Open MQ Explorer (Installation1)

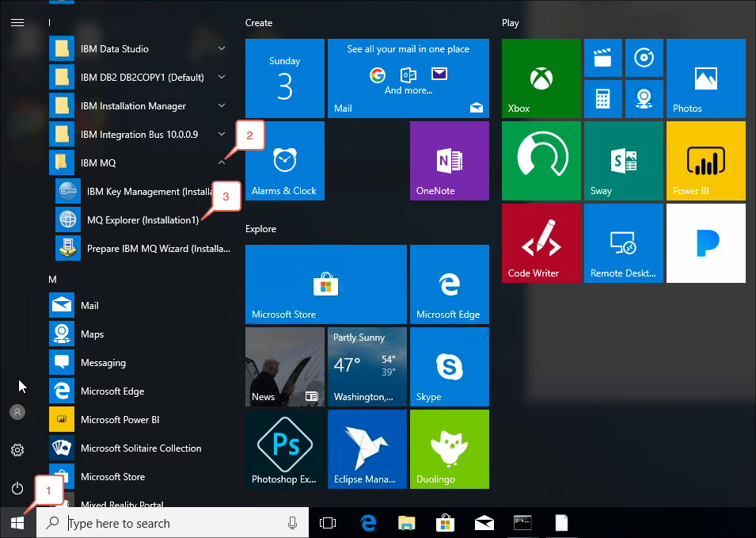(142, 220)
